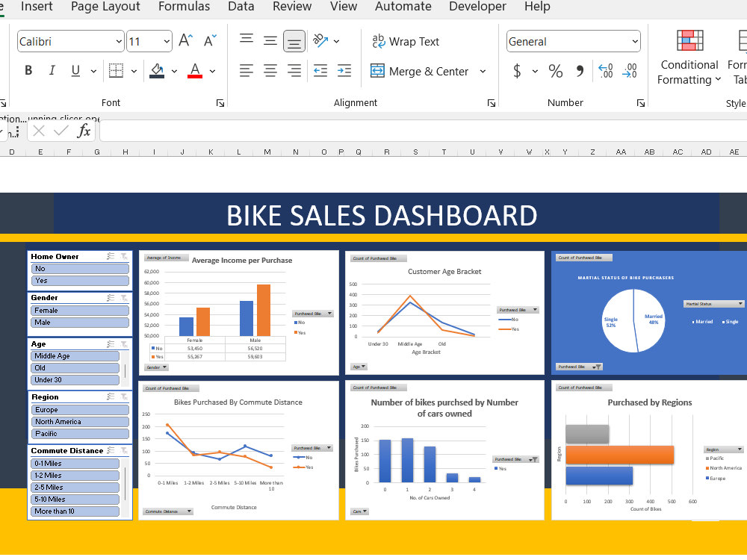The height and width of the screenshot is (560, 747).
Task: Increase font size
Action: click(x=185, y=41)
